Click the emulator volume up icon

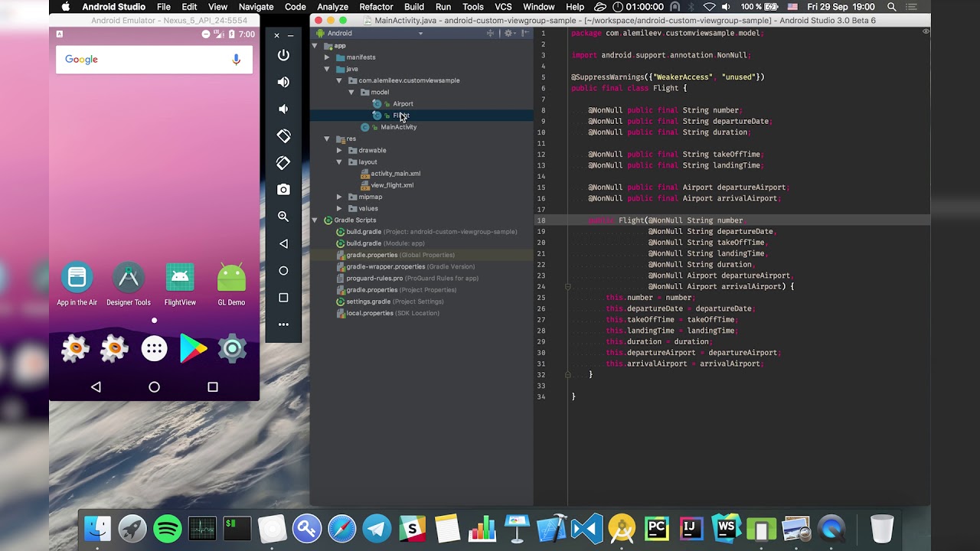click(x=283, y=82)
